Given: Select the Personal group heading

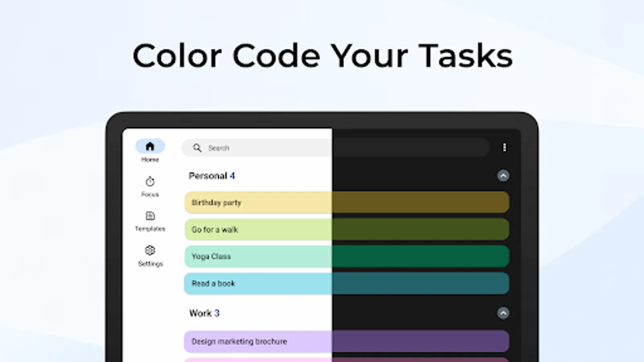Looking at the screenshot, I should (x=208, y=176).
